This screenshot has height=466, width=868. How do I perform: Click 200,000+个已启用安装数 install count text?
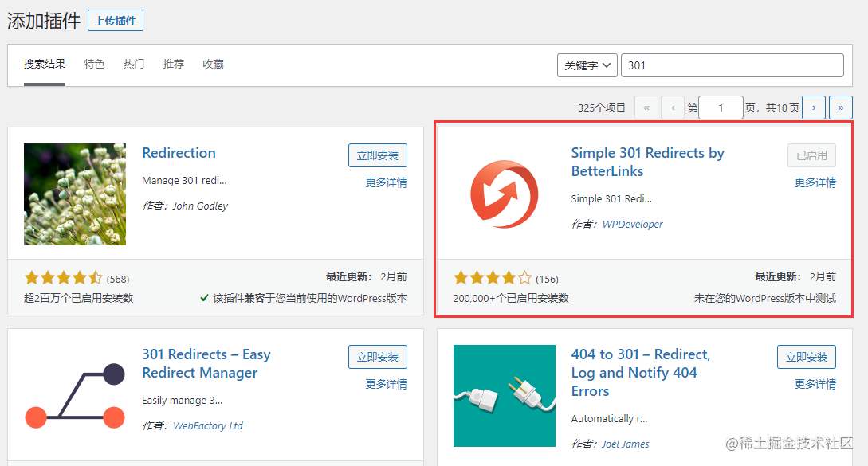[x=510, y=298]
